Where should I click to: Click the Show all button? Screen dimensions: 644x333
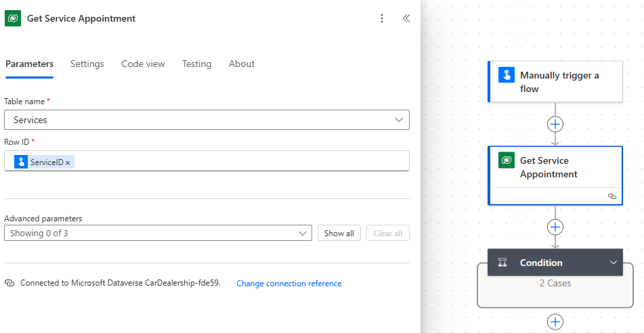pos(339,234)
